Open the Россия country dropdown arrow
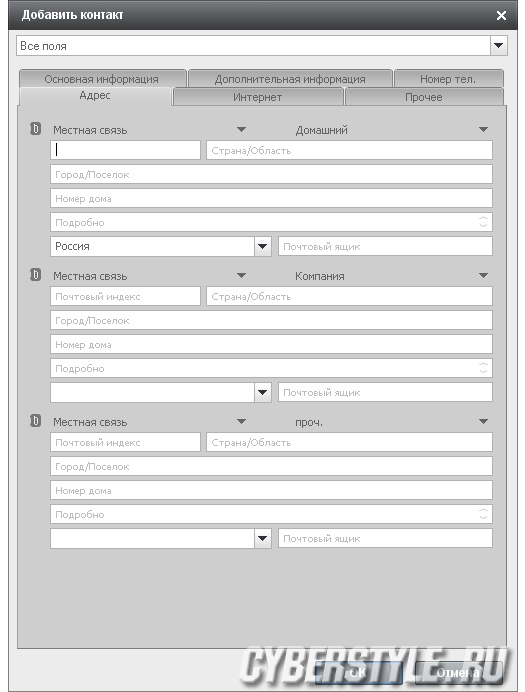This screenshot has width=525, height=692. [x=262, y=246]
